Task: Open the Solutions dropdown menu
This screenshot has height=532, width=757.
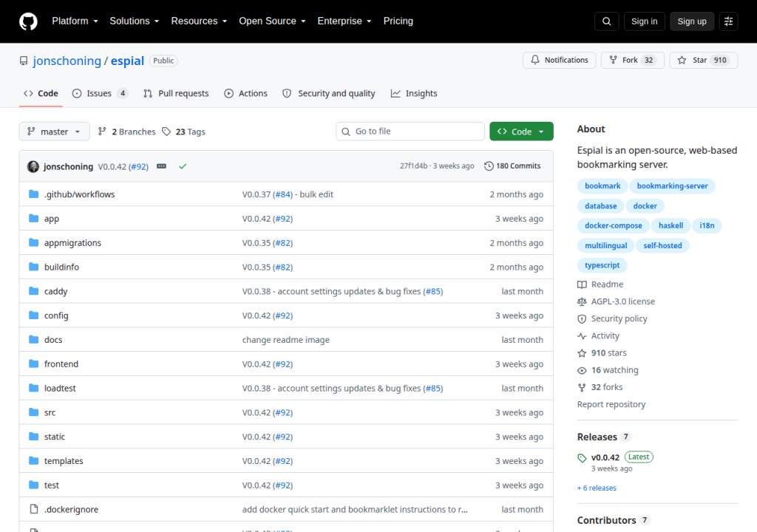Action: click(x=135, y=21)
